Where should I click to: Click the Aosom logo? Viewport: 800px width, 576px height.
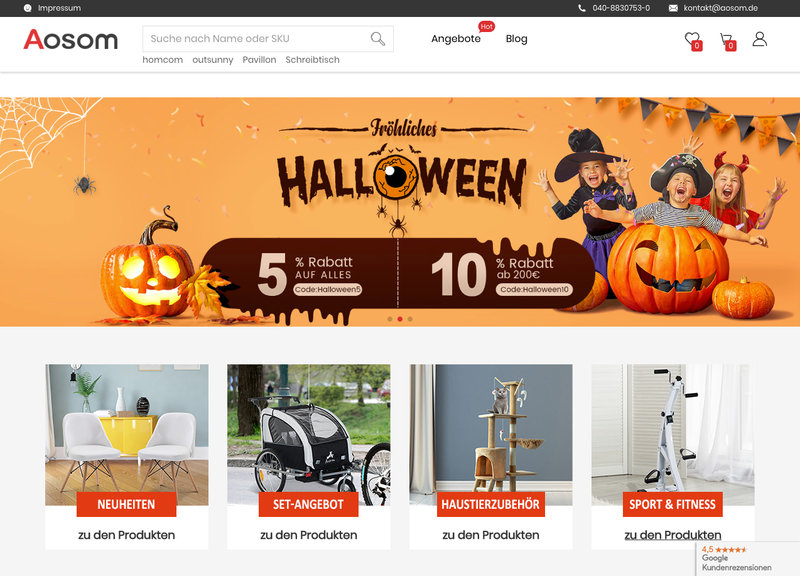click(x=70, y=39)
